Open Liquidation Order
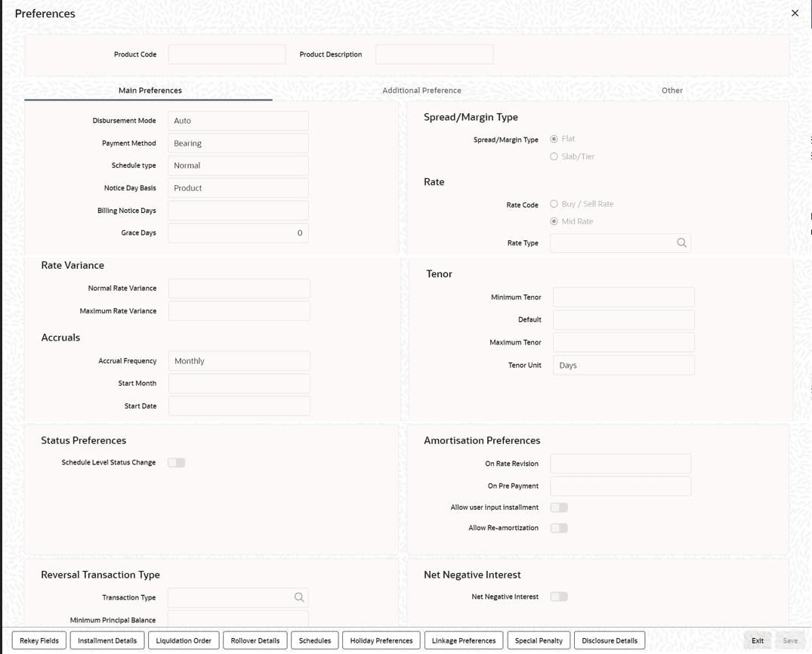The height and width of the screenshot is (654, 812). tap(184, 640)
